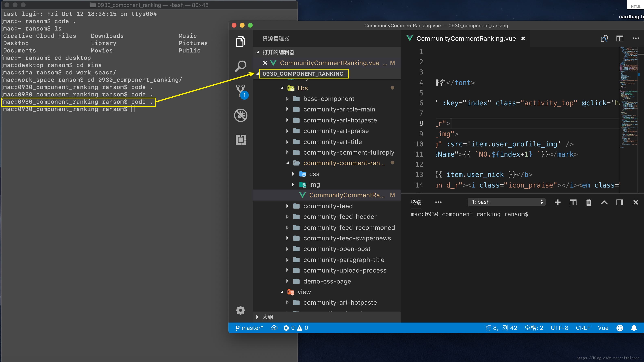Open the community-feed-header folder

pyautogui.click(x=327, y=217)
